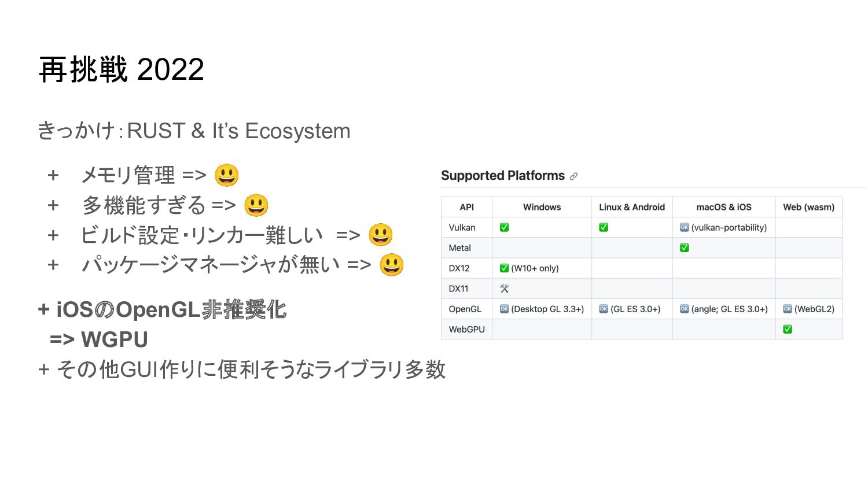Click OK badge beside Desktop GL 3.3+
This screenshot has height=488, width=868.
[504, 309]
